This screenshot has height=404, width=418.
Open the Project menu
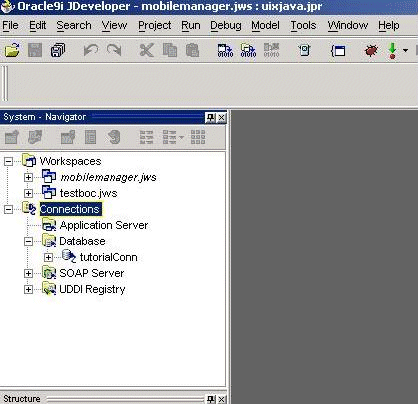click(x=154, y=26)
